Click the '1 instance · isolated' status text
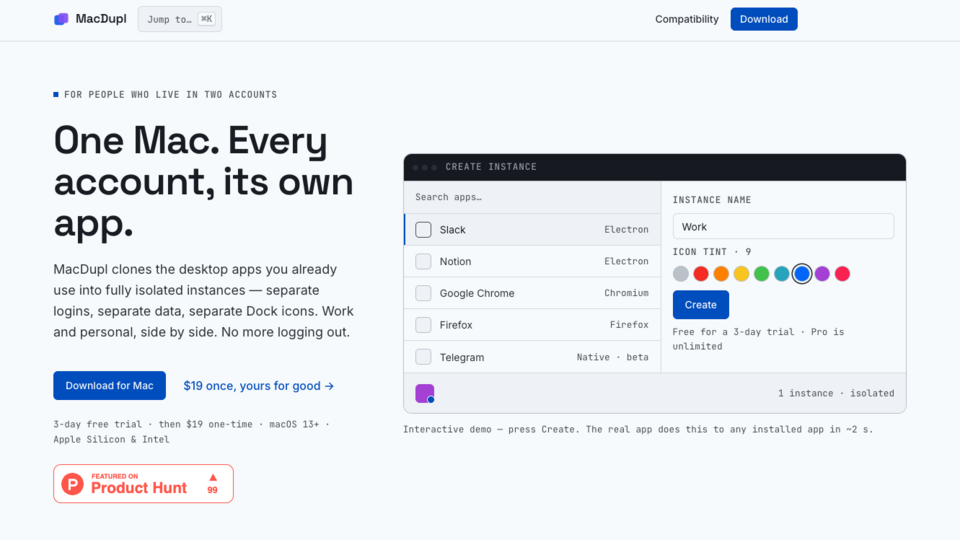The height and width of the screenshot is (540, 960). pyautogui.click(x=836, y=393)
